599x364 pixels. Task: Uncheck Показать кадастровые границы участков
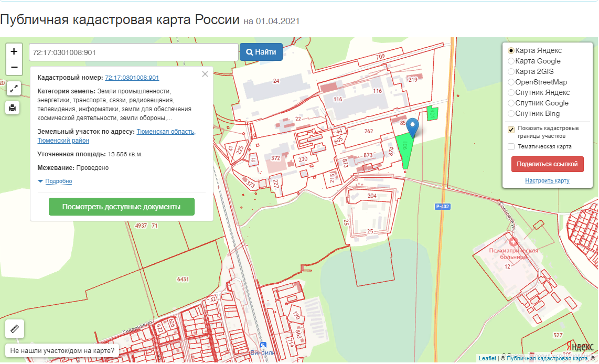pyautogui.click(x=511, y=130)
